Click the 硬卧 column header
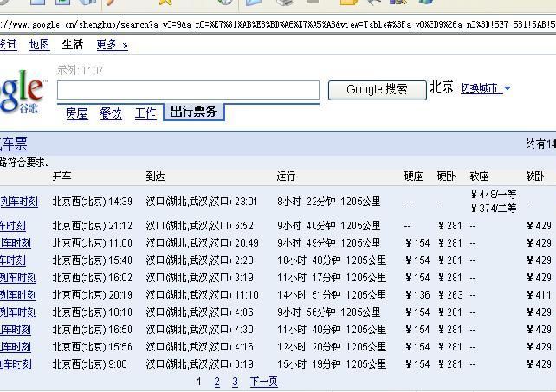The height and width of the screenshot is (392, 556). pyautogui.click(x=446, y=176)
